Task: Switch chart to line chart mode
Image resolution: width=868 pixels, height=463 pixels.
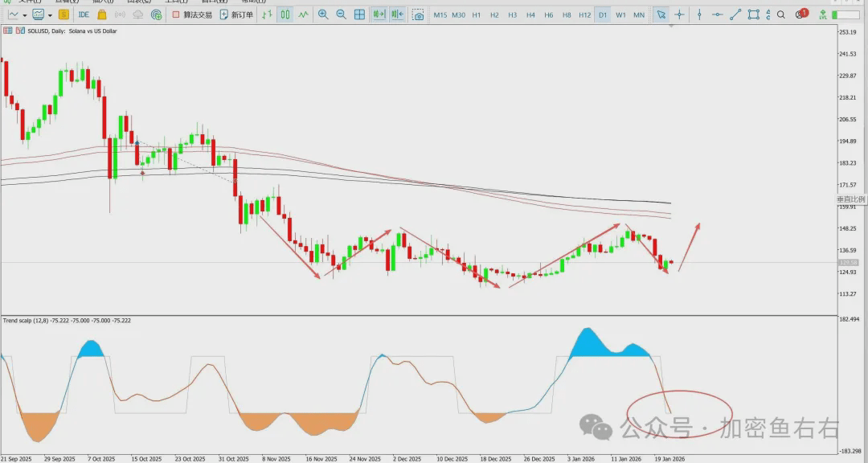Action: (303, 14)
